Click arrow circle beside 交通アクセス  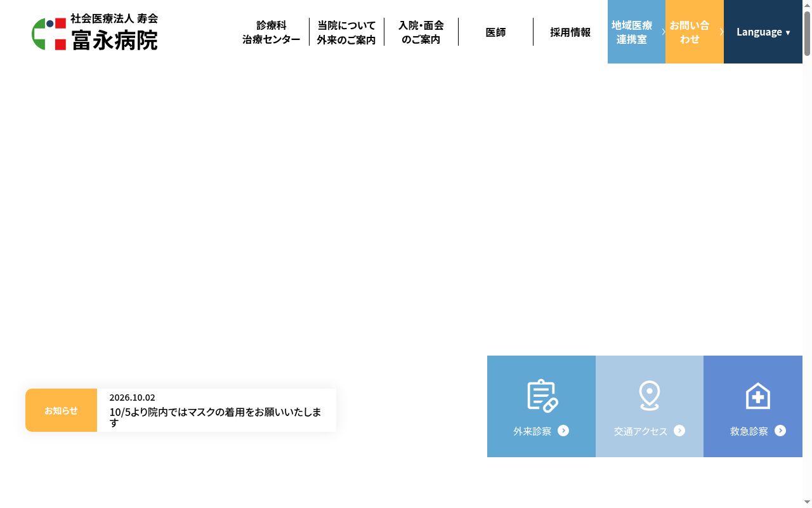(679, 431)
